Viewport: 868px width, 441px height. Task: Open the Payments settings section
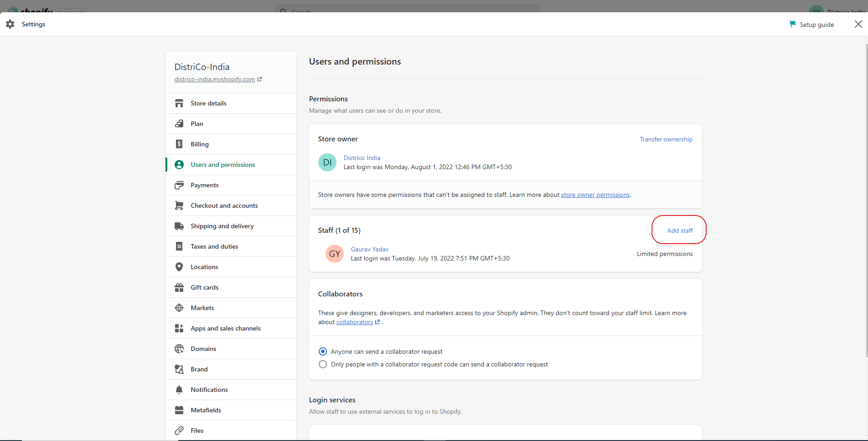[x=205, y=185]
